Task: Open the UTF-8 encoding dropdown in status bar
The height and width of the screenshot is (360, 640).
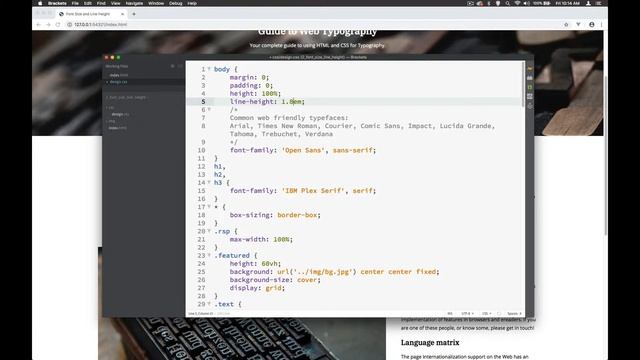Action: pos(467,313)
